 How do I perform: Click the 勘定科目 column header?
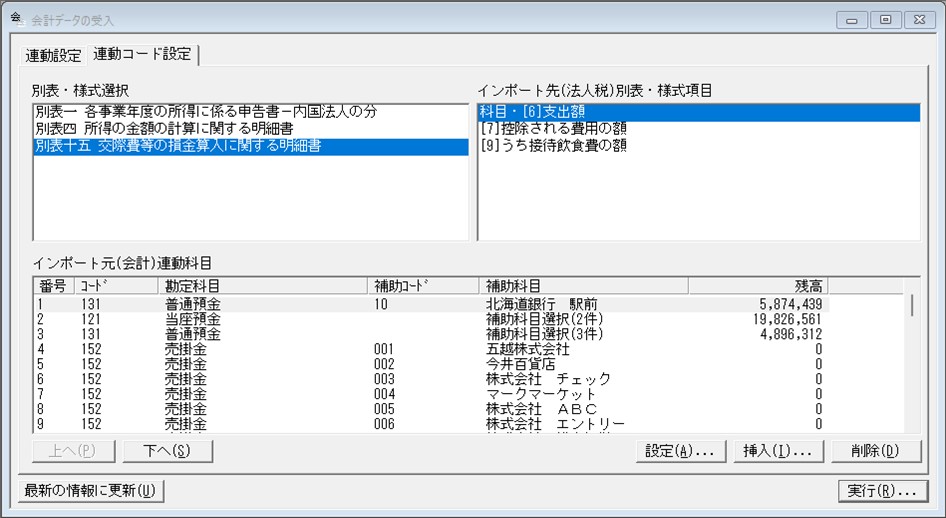[x=262, y=285]
